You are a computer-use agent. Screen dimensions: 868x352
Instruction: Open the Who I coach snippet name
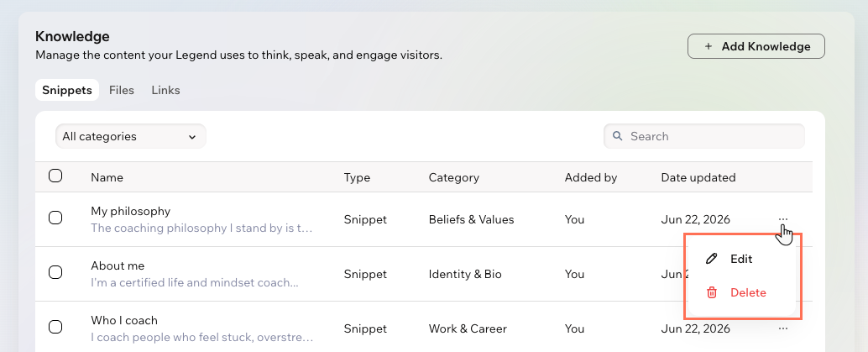[124, 320]
